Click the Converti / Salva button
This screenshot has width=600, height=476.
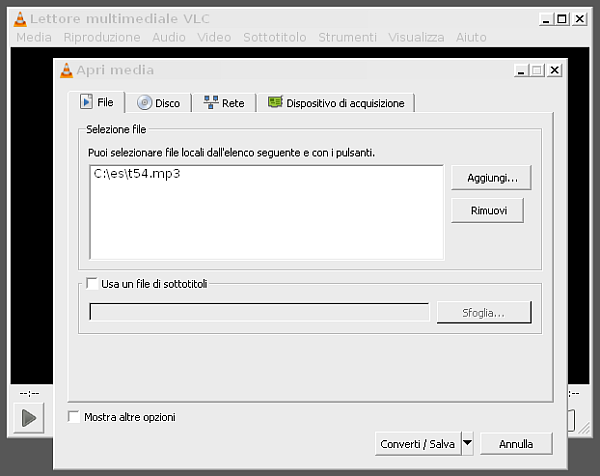(417, 443)
